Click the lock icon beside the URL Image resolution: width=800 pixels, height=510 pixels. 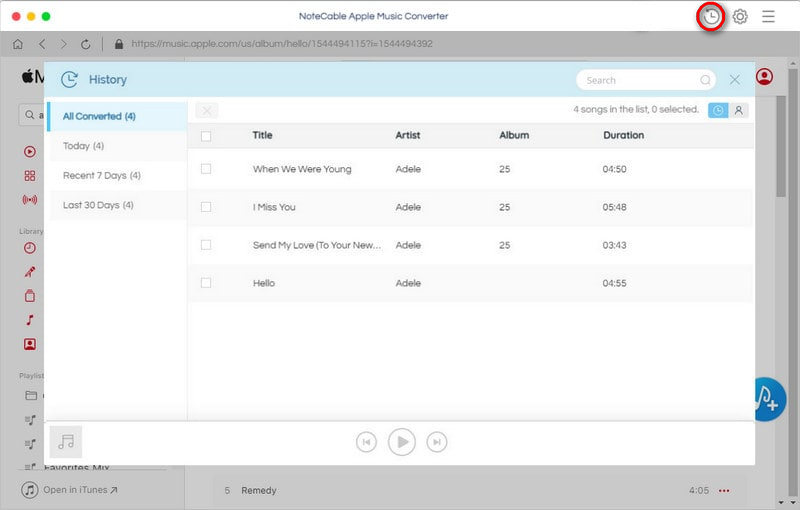coord(119,44)
